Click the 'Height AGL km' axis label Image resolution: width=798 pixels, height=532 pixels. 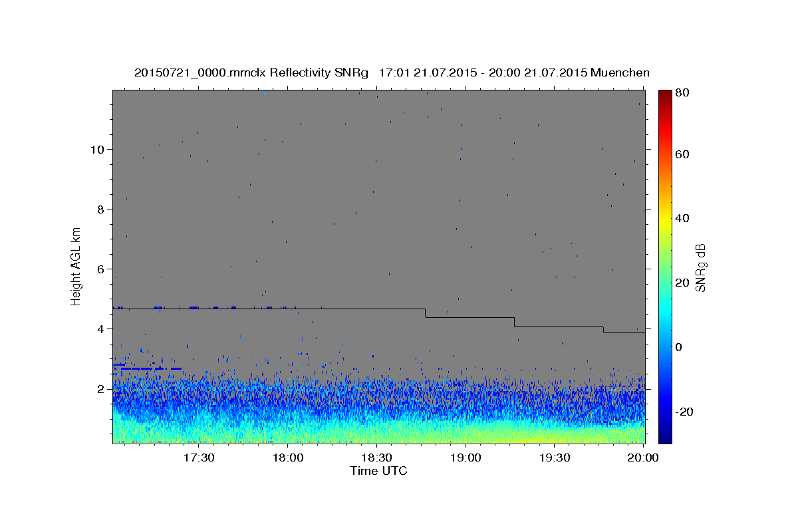76,266
